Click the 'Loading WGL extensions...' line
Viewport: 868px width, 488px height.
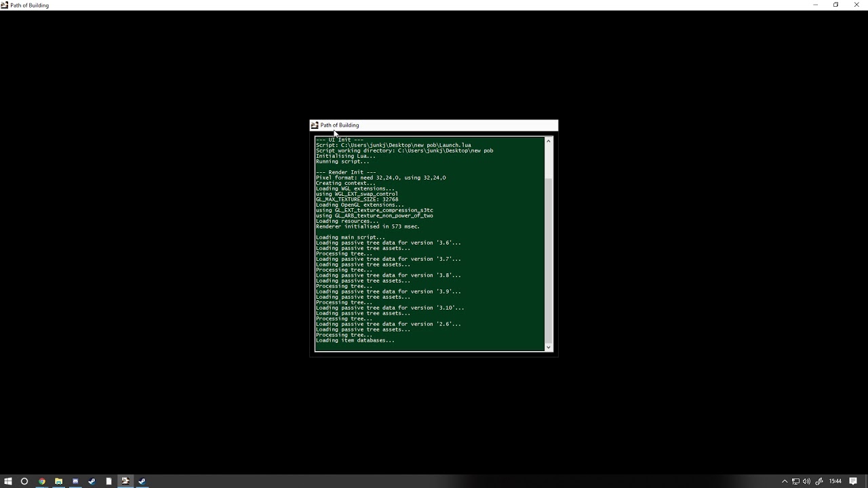(355, 188)
